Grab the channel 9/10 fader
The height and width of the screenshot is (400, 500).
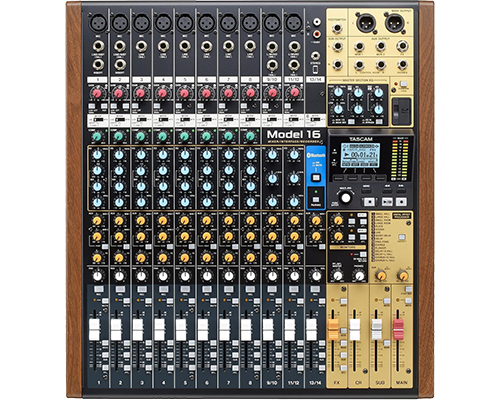coord(268,329)
